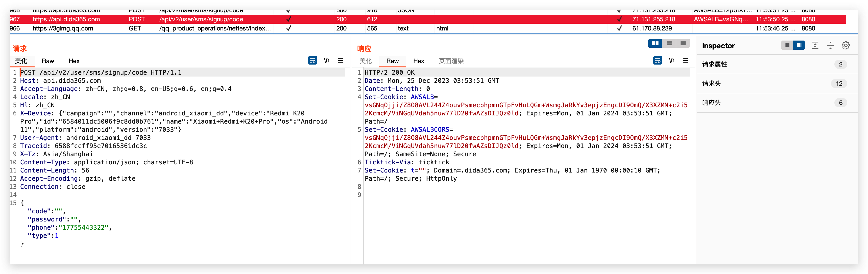Collapse all Inspector sections

click(x=830, y=45)
